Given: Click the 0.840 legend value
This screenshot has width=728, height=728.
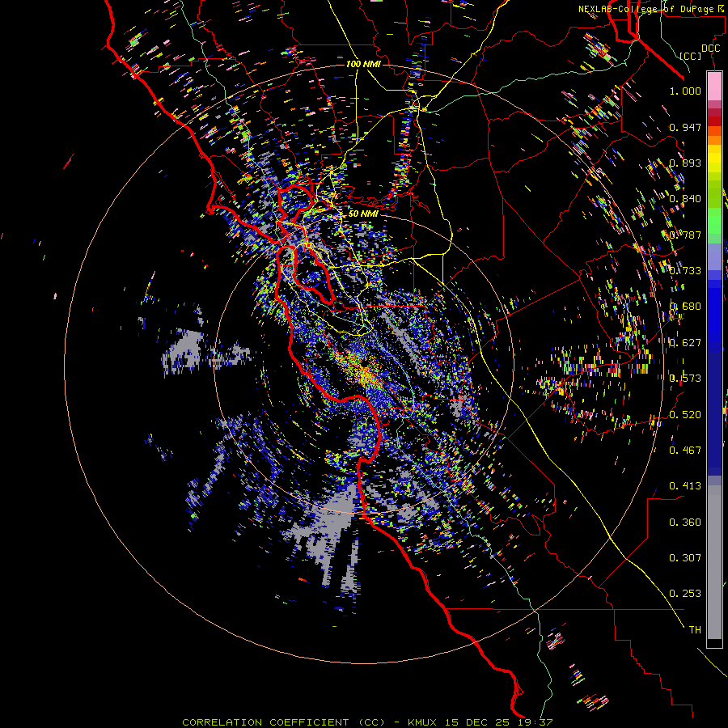Looking at the screenshot, I should point(685,198).
